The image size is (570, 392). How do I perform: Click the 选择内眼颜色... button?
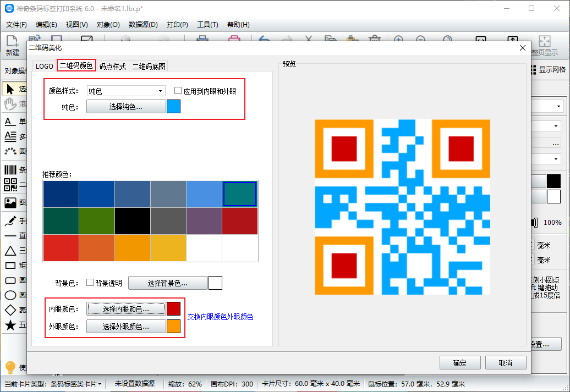pos(126,309)
